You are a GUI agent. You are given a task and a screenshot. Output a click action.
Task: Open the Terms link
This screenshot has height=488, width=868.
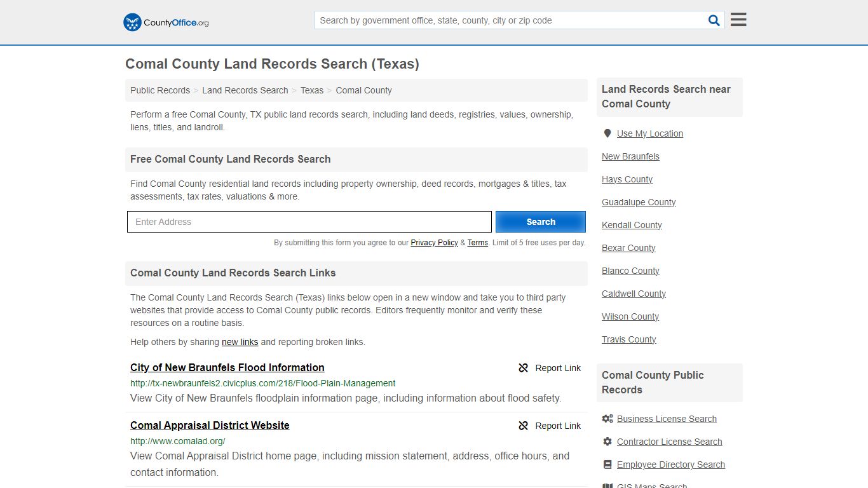tap(478, 243)
